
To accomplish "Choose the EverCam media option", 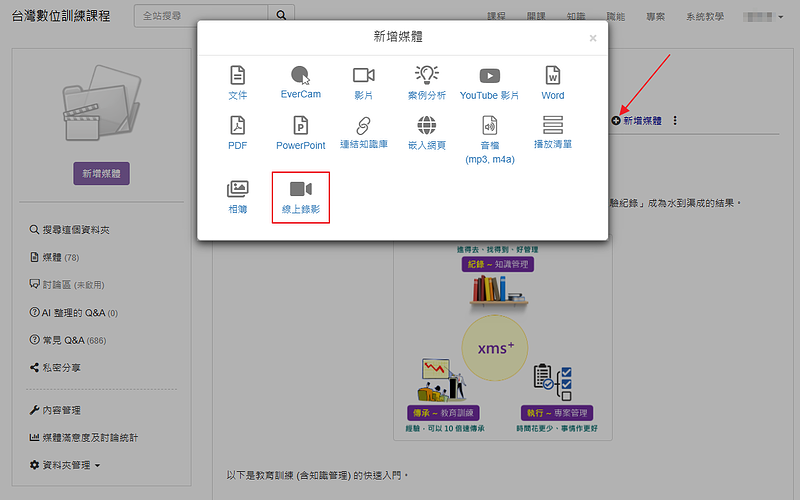I will coord(300,82).
